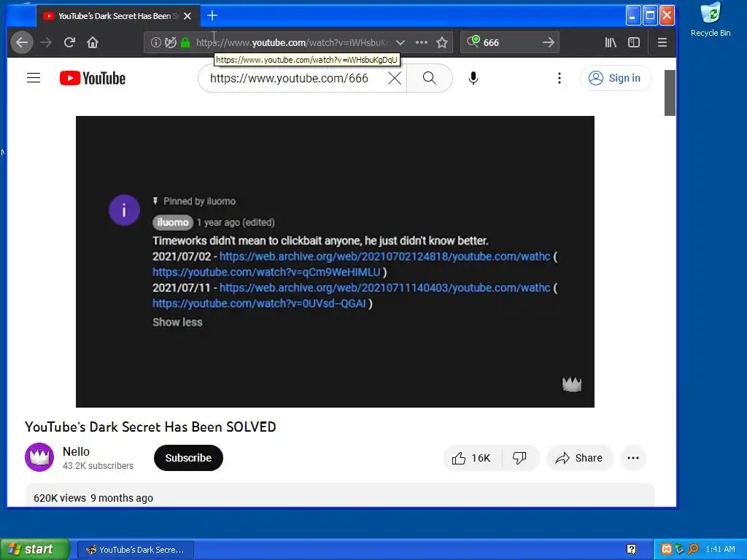The image size is (747, 560).
Task: Dislike the video with thumbs down
Action: point(519,458)
